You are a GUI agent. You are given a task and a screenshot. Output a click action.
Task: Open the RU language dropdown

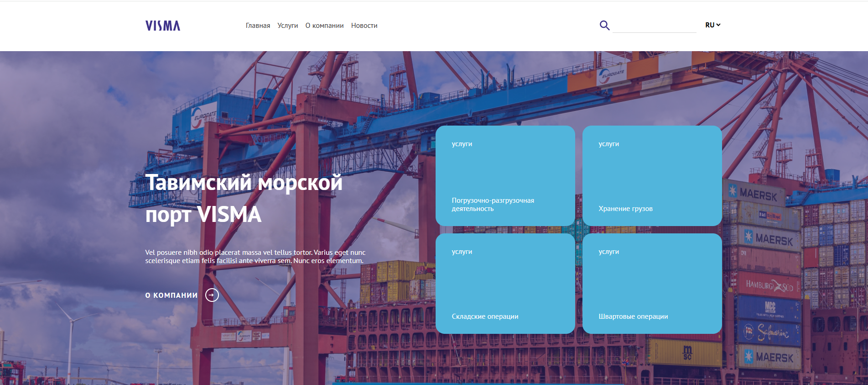[x=712, y=25]
